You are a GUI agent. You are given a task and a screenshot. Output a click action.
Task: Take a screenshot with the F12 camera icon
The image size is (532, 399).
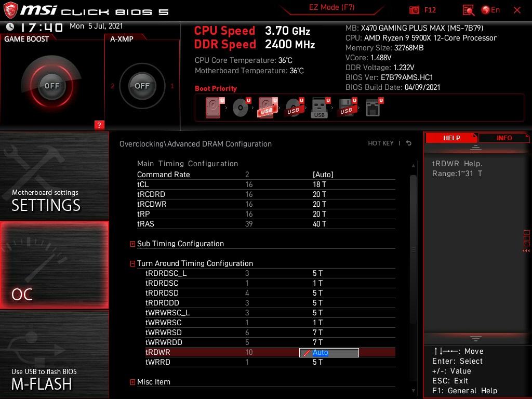[x=414, y=10]
